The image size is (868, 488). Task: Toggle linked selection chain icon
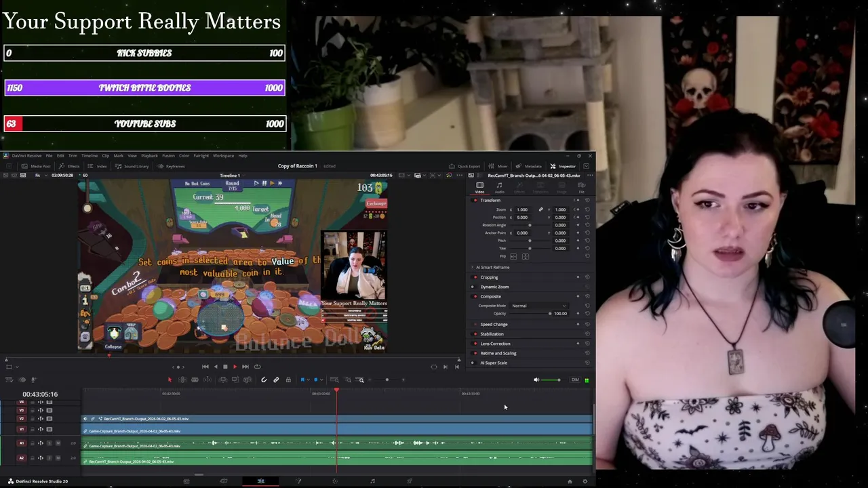point(276,380)
